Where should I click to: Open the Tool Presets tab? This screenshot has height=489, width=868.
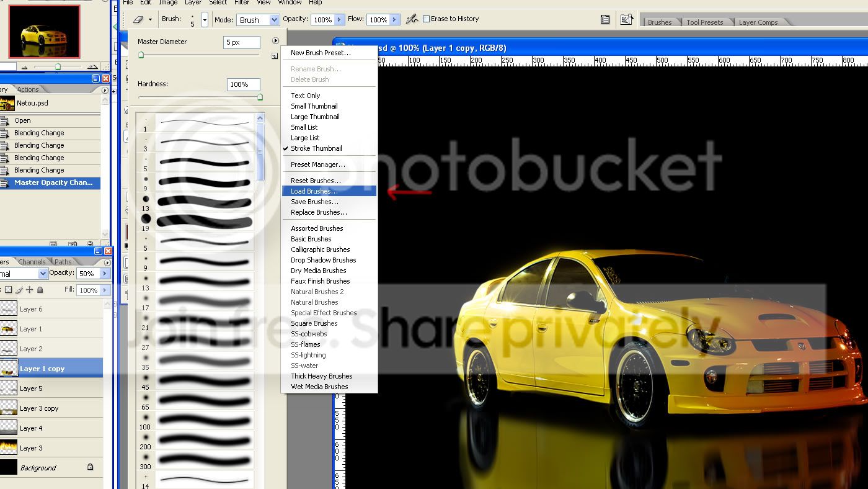pos(704,22)
